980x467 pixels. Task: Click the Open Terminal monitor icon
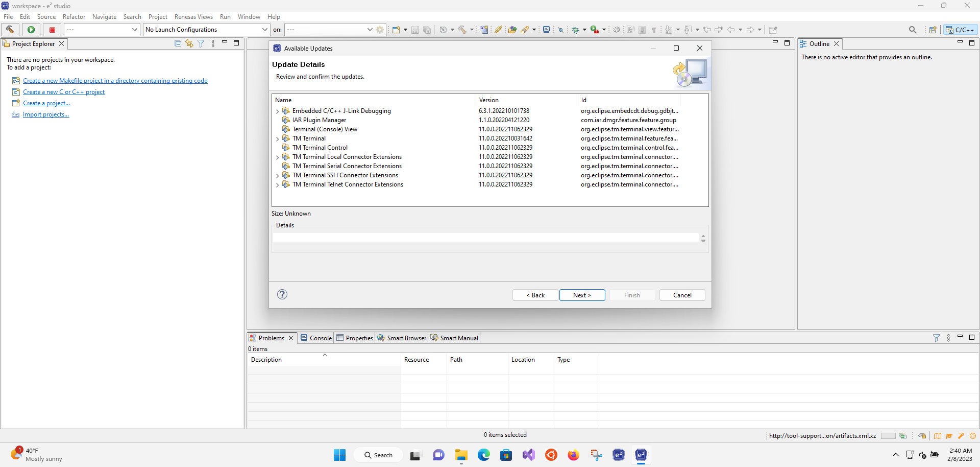click(546, 30)
